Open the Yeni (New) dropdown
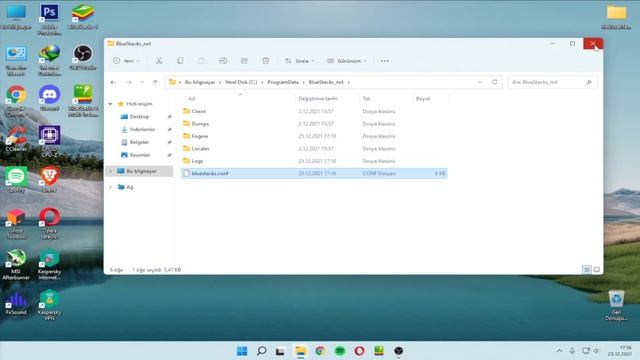 coord(127,61)
